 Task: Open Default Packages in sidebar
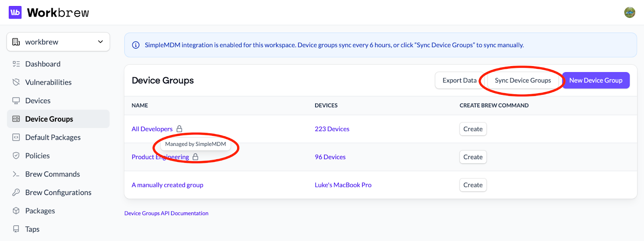(x=53, y=137)
